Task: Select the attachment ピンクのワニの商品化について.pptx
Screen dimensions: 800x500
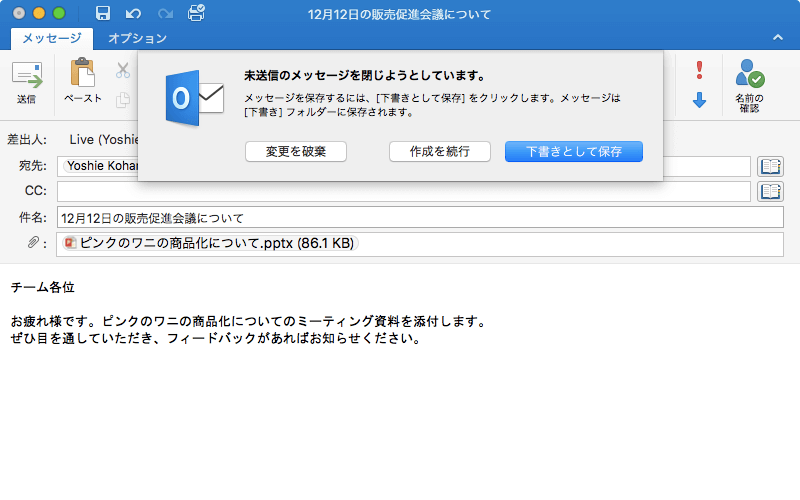Action: point(210,243)
